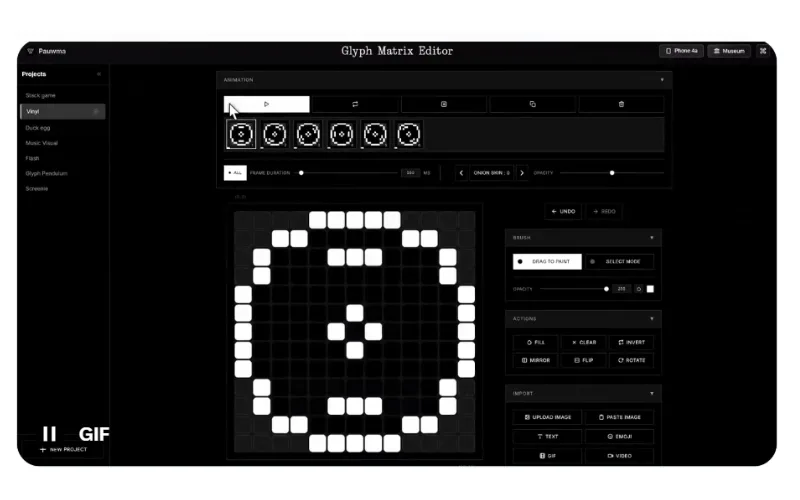Toggle animation loop
Image resolution: width=800 pixels, height=500 pixels.
point(355,104)
